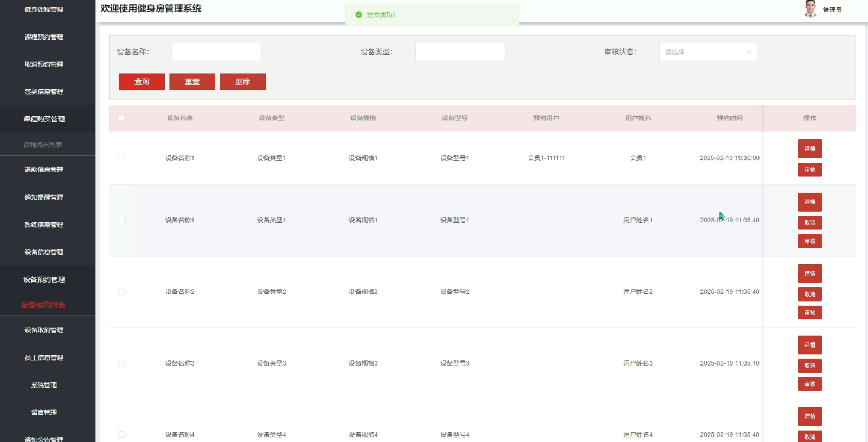Image resolution: width=868 pixels, height=442 pixels.
Task: Click the 设备类型4 cell
Action: pos(271,434)
